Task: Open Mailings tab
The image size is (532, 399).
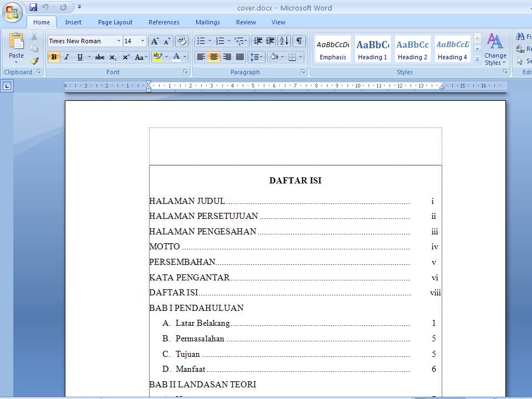Action: point(208,22)
